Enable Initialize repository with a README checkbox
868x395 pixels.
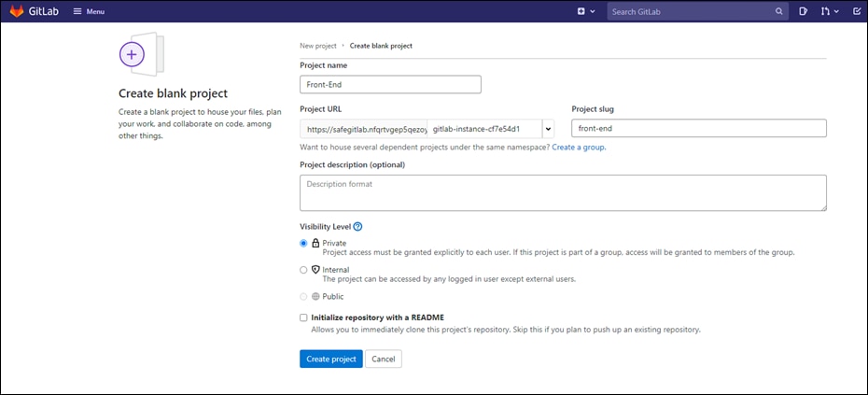(x=303, y=317)
